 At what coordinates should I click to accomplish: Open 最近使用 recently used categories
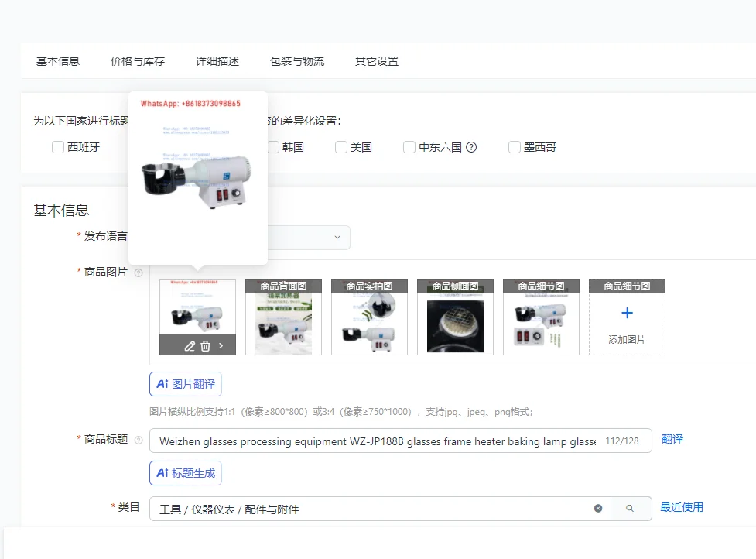tap(681, 508)
